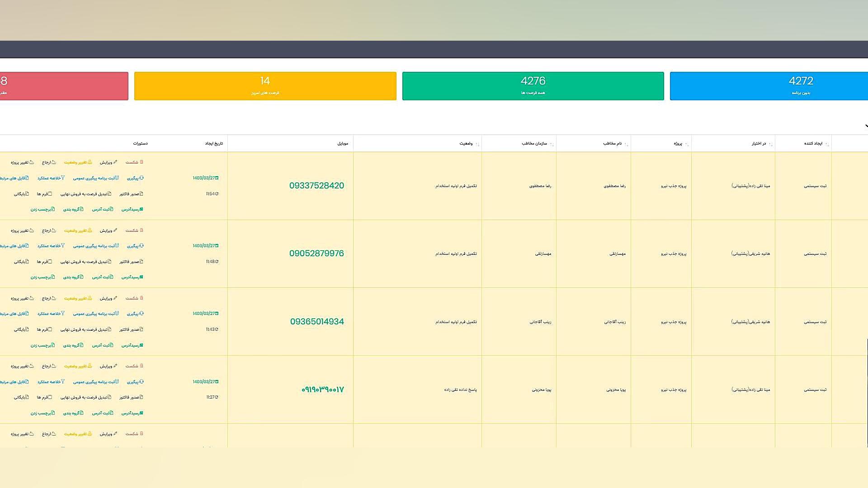This screenshot has height=488, width=868.
Task: Click خلاصه عملکرد filter icon in second row
Action: point(63,246)
